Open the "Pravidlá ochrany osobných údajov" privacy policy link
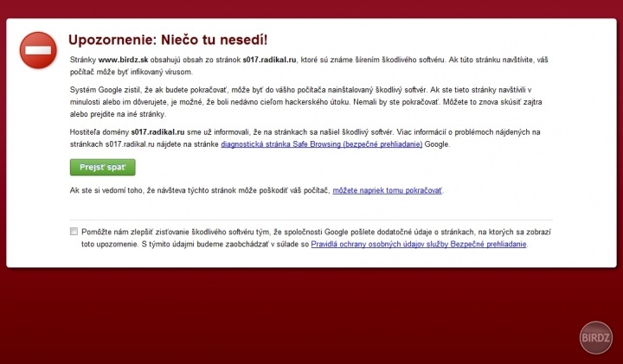 click(419, 244)
